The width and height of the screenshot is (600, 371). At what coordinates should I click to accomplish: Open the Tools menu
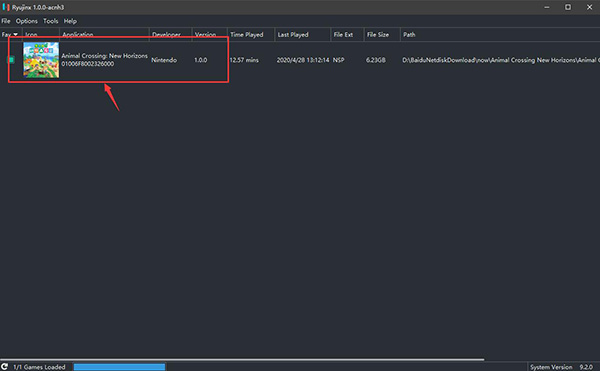click(51, 21)
